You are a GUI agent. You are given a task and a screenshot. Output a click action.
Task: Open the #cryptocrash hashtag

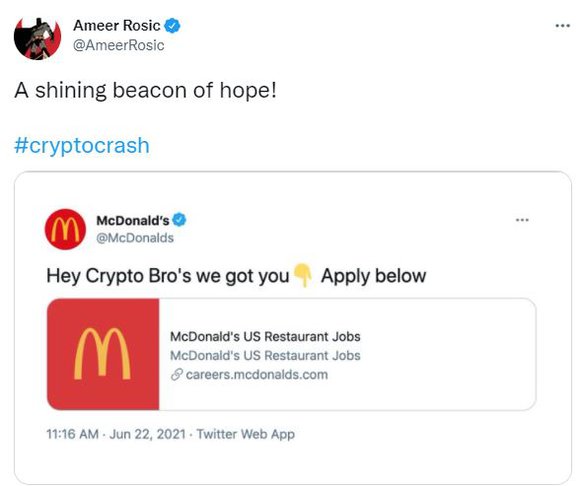pos(82,145)
